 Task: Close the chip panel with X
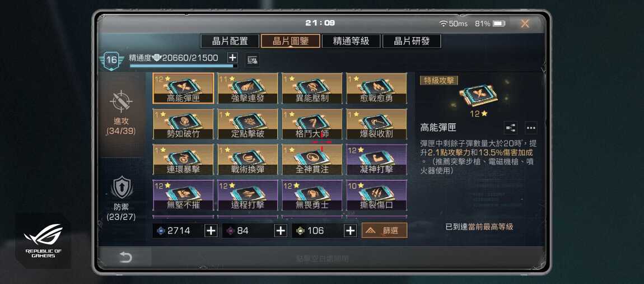click(525, 24)
